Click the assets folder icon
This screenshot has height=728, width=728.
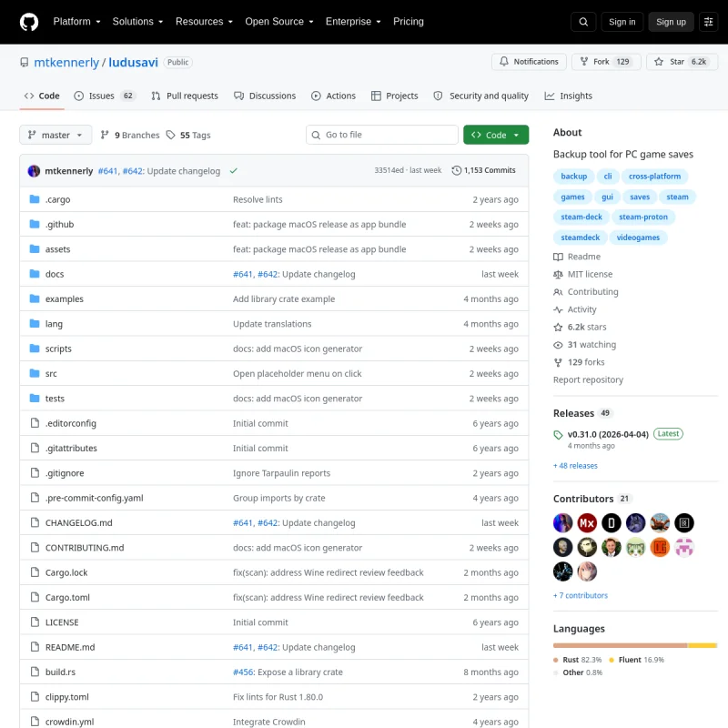(35, 248)
